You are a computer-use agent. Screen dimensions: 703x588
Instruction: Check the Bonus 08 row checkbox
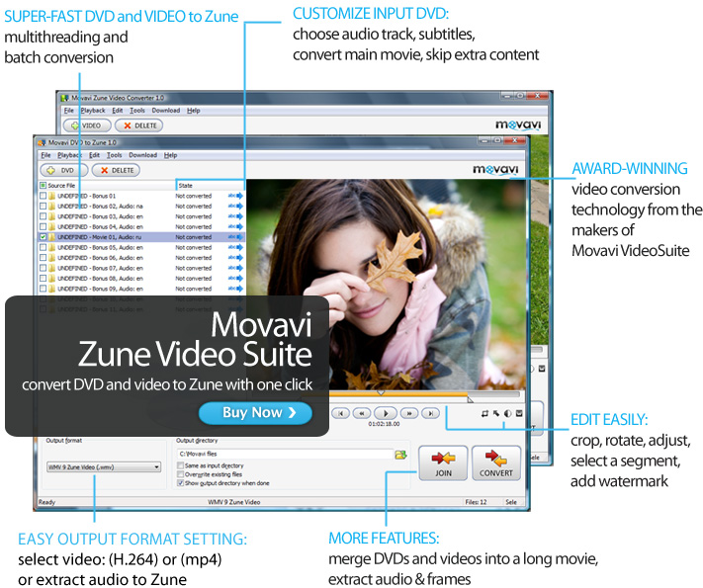[44, 279]
